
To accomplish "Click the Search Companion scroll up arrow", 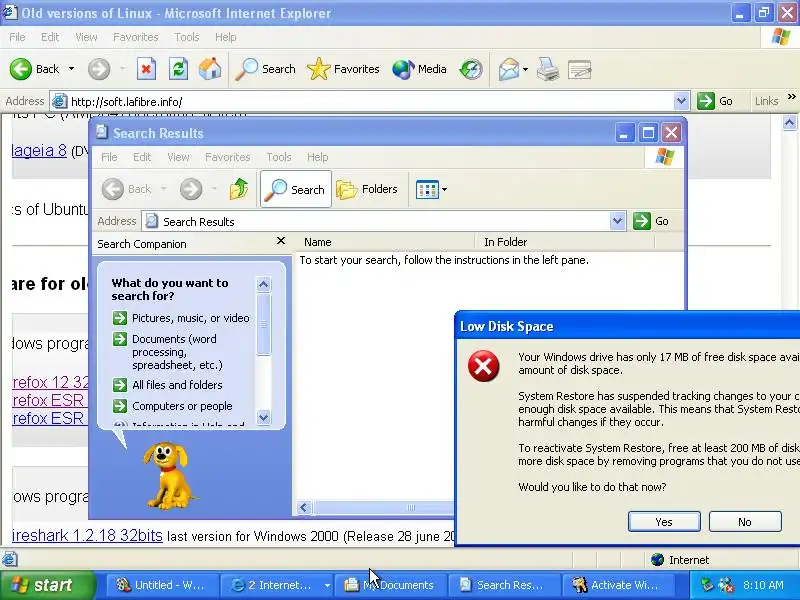I will click(x=263, y=284).
